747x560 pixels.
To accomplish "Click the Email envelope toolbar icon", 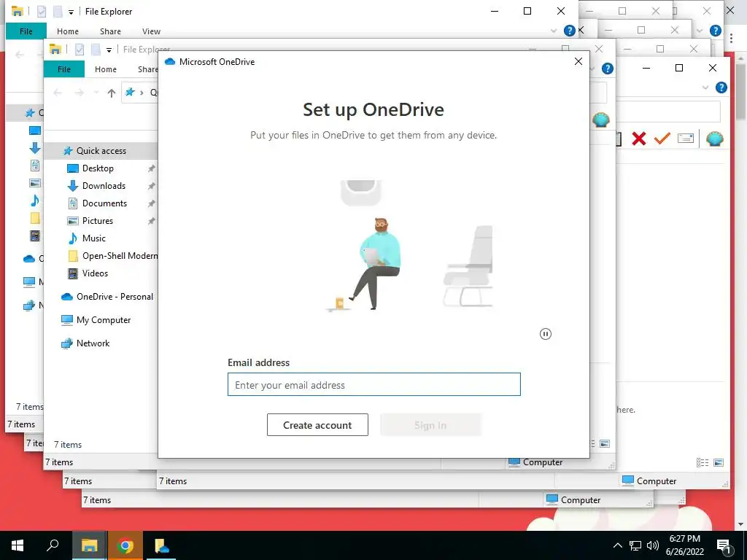I will (686, 139).
